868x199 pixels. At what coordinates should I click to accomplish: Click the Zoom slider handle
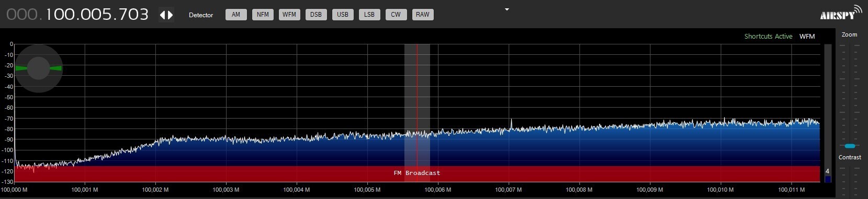click(x=850, y=146)
